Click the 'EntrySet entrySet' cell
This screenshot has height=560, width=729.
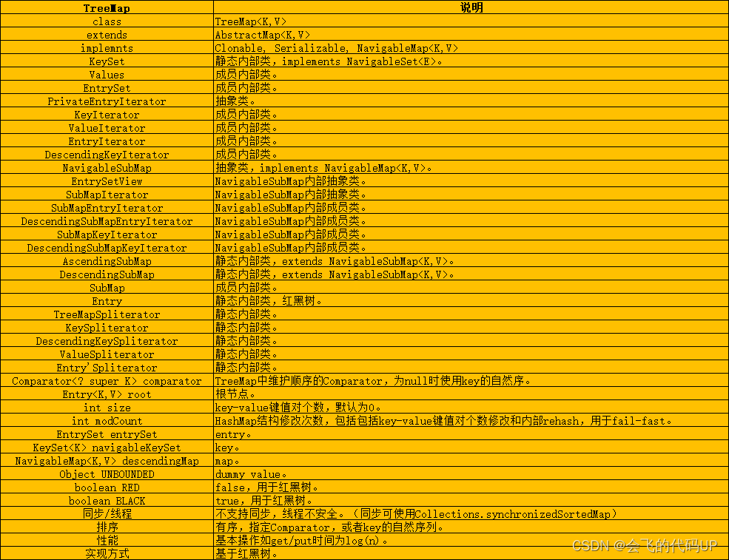coord(107,434)
